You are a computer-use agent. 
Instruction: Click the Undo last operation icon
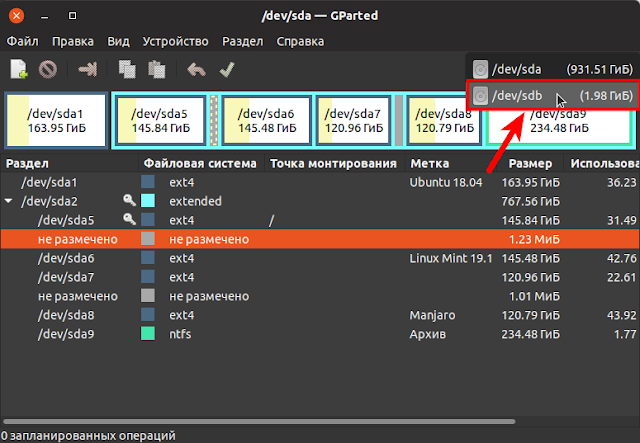tap(196, 69)
